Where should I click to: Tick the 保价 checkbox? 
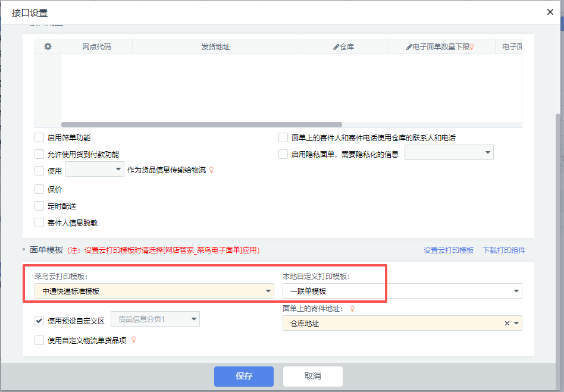pyautogui.click(x=40, y=190)
